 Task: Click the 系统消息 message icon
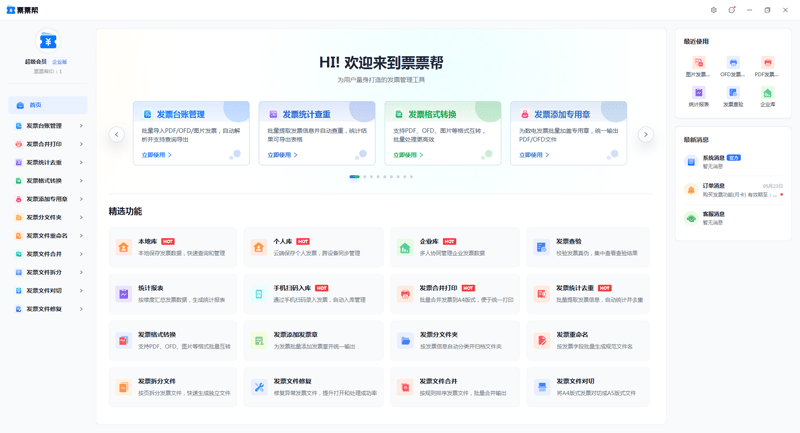691,162
